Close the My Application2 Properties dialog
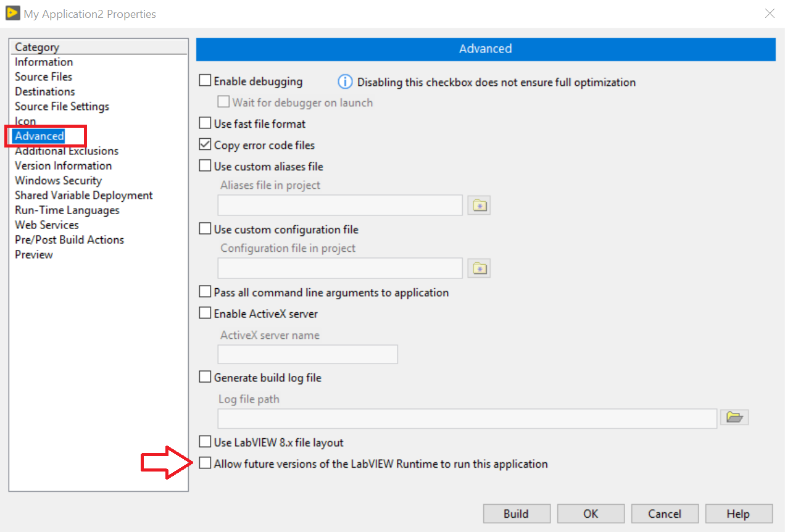This screenshot has height=532, width=785. coord(770,14)
